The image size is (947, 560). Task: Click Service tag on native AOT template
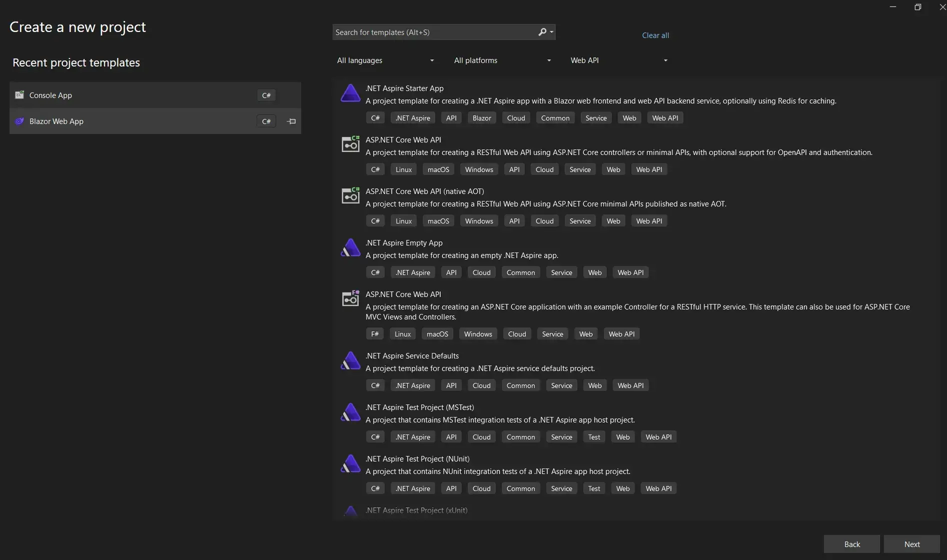[580, 221]
